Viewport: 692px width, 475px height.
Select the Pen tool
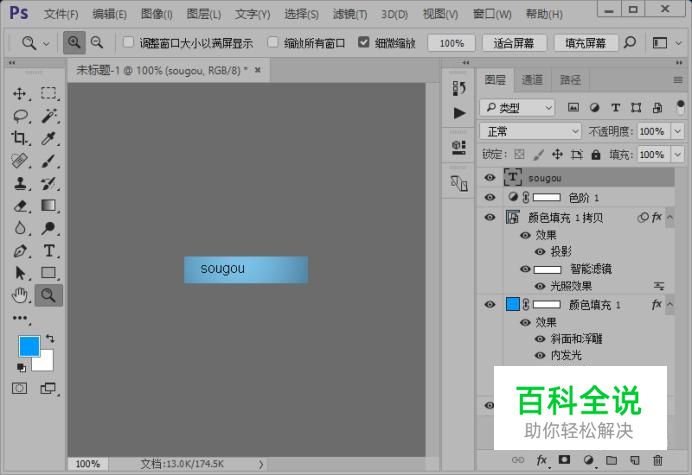click(20, 251)
